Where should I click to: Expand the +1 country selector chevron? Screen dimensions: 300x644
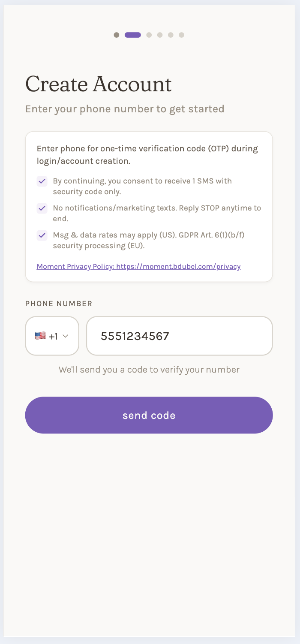tap(66, 336)
